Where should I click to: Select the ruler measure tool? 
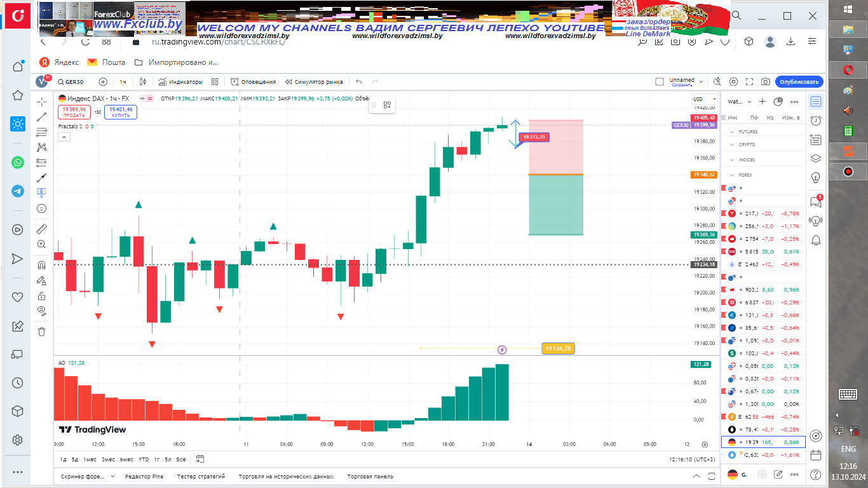42,229
